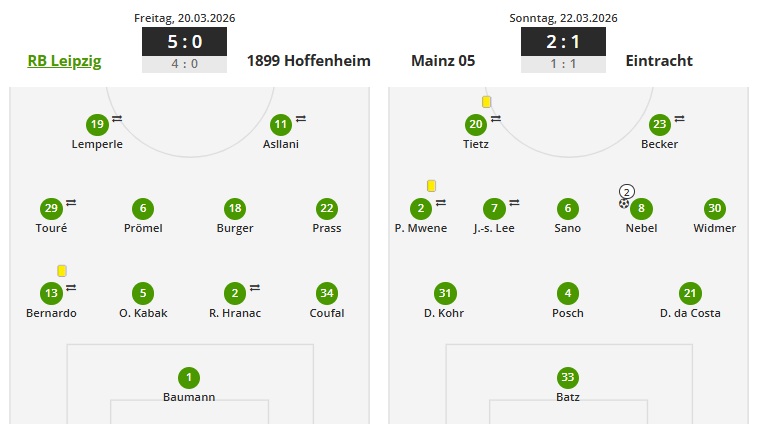The image size is (758, 434).
Task: Click Touré's substitution arrows icon
Action: pyautogui.click(x=71, y=203)
